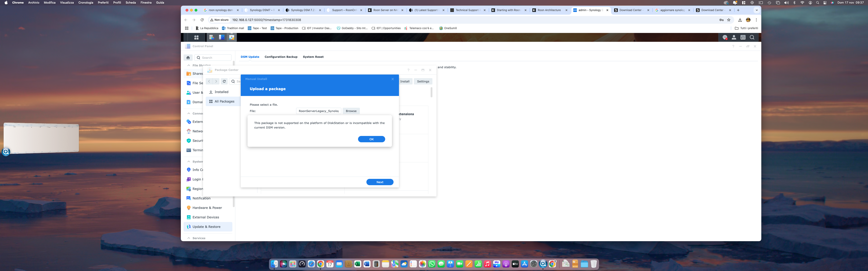Open La Repubblica bookmark

207,28
